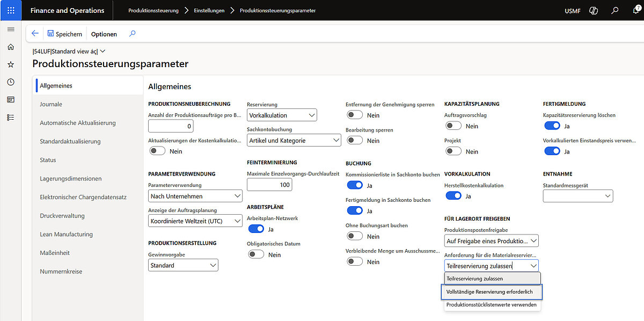This screenshot has width=644, height=321.
Task: Open the Lean Manufacturing section
Action: tap(66, 234)
